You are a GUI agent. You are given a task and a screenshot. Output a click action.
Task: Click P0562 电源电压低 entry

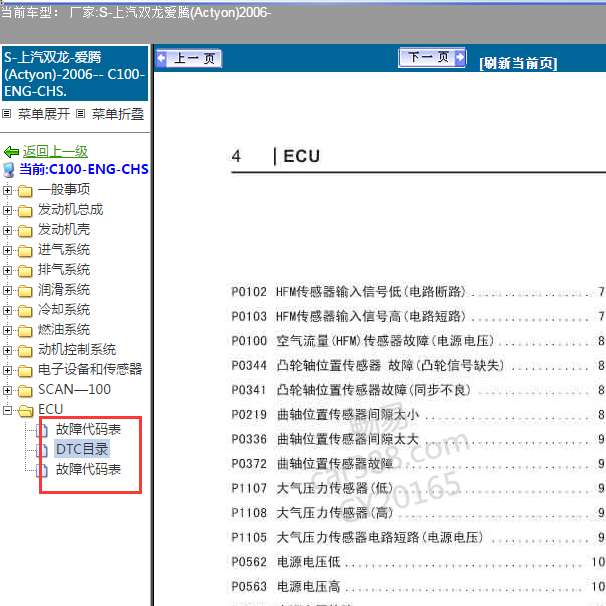tap(417, 562)
